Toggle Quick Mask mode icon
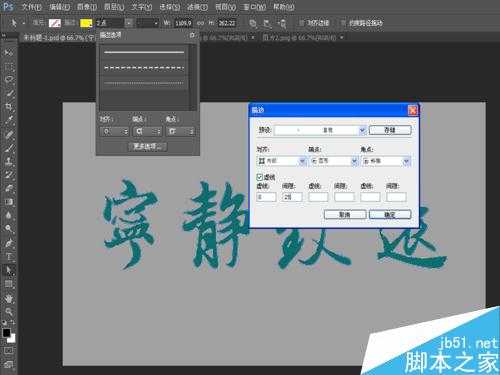Image resolution: width=500 pixels, height=375 pixels. click(9, 351)
